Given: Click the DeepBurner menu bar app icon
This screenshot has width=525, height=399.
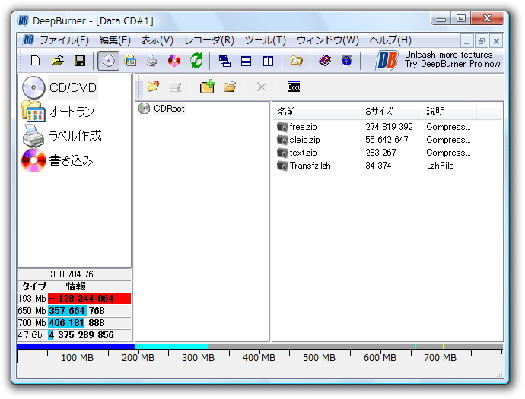Looking at the screenshot, I should point(28,40).
